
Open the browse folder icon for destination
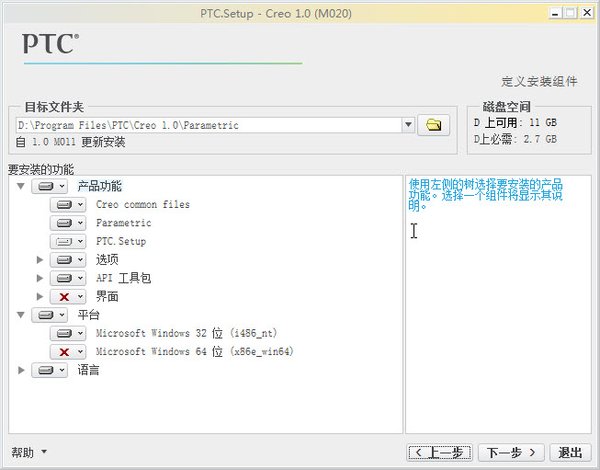coord(433,125)
